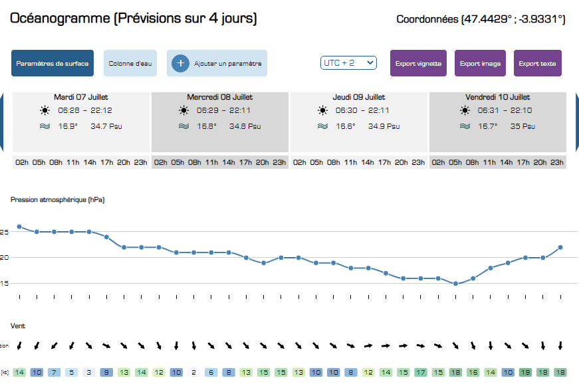
Task: Click the Ajouter un paramètre button
Action: [x=217, y=63]
